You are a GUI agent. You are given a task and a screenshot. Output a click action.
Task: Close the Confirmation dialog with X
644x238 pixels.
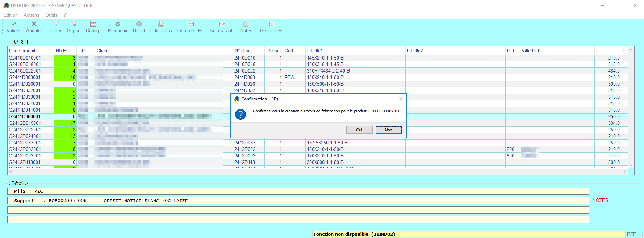pos(401,99)
